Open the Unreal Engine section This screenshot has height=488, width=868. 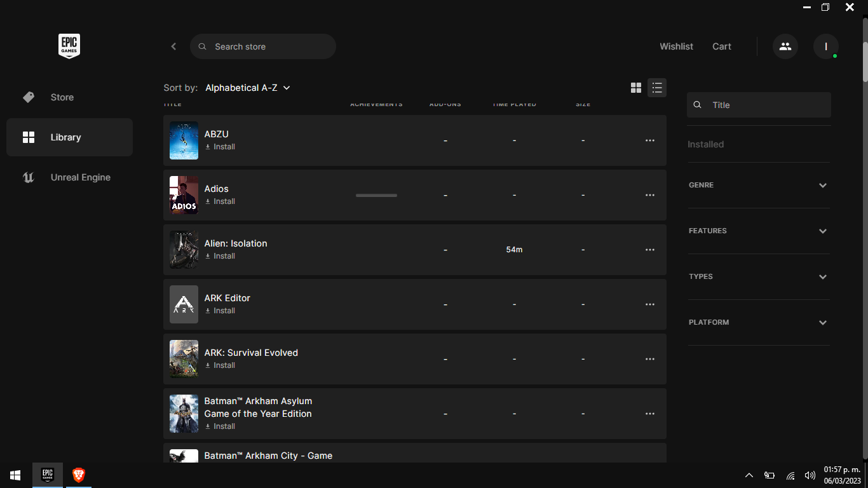[69, 177]
